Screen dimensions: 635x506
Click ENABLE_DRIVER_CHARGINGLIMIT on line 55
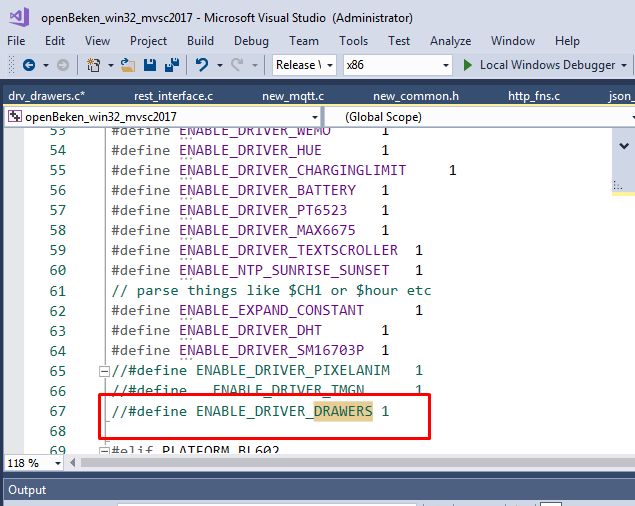pyautogui.click(x=292, y=170)
